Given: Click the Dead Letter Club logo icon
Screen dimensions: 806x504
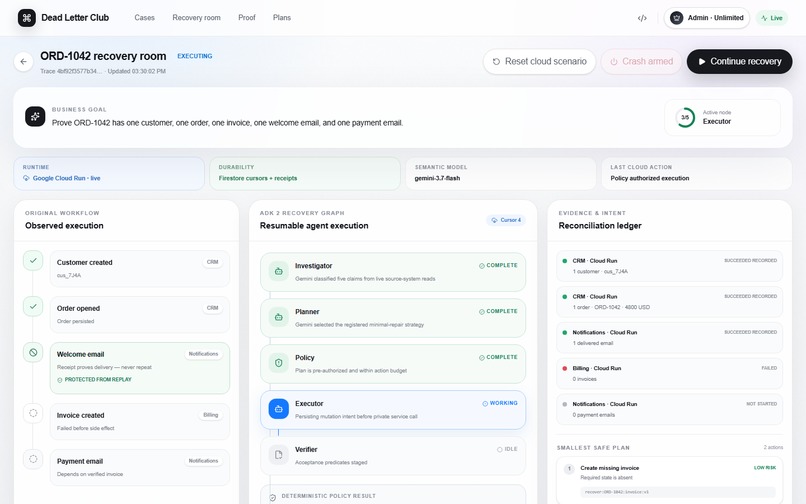Looking at the screenshot, I should point(27,17).
